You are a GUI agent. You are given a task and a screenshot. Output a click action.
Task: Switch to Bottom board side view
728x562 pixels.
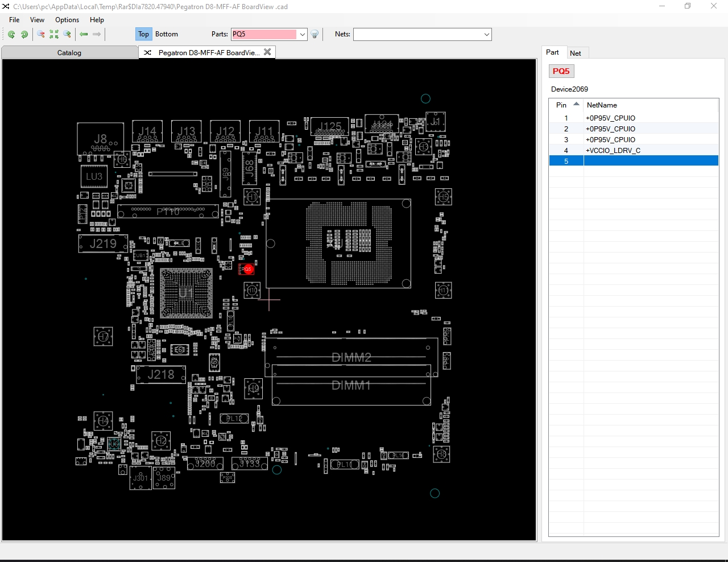(x=167, y=34)
